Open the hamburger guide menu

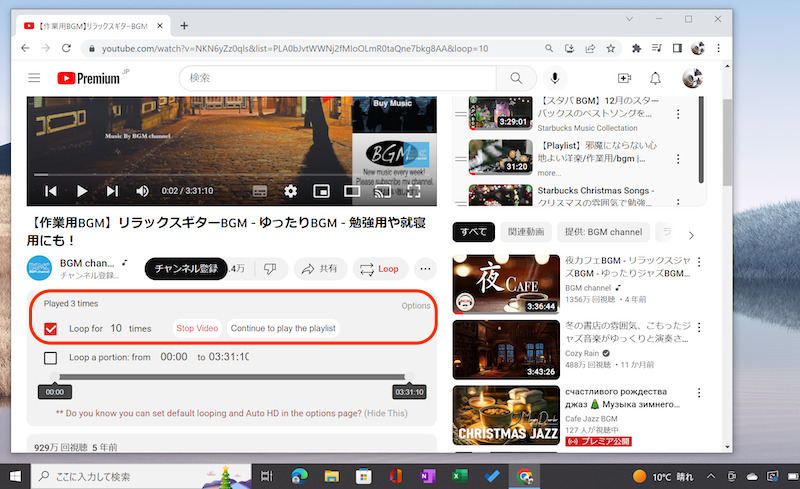coord(35,78)
